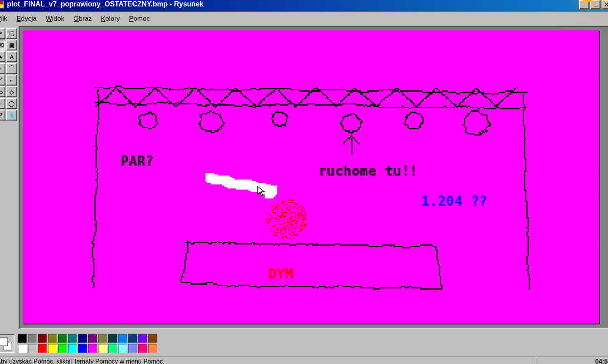Select the blue water drop tool
608x364 pixels.
[x=12, y=115]
